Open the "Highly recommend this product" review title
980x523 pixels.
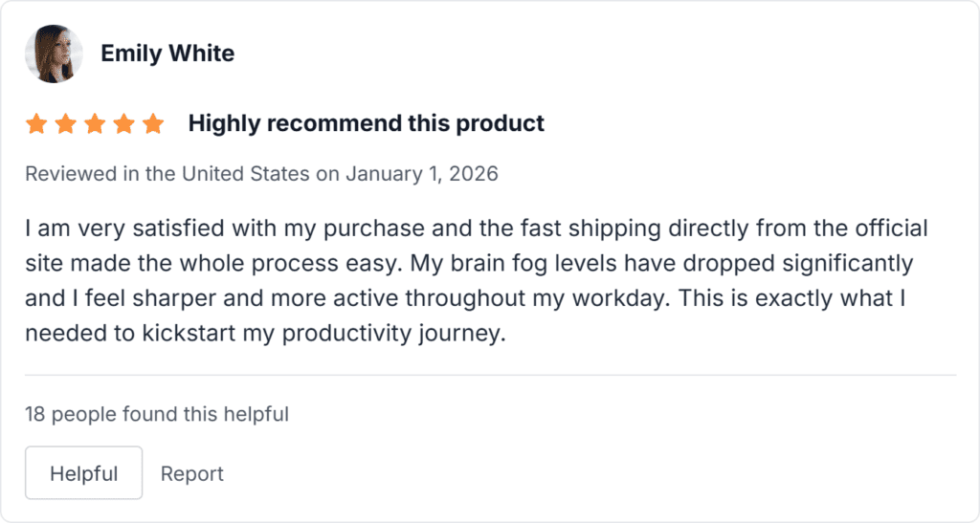pos(366,123)
